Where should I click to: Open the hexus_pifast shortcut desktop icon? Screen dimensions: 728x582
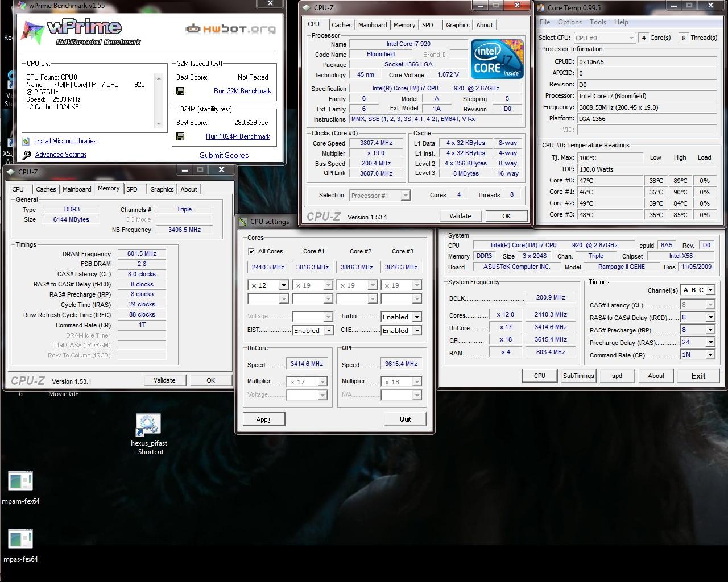148,426
